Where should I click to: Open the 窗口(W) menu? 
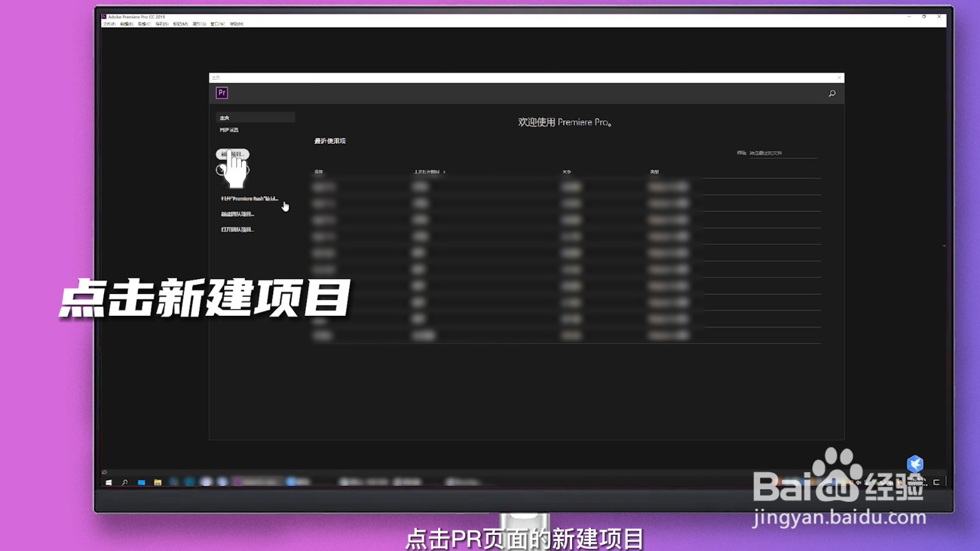pos(218,24)
